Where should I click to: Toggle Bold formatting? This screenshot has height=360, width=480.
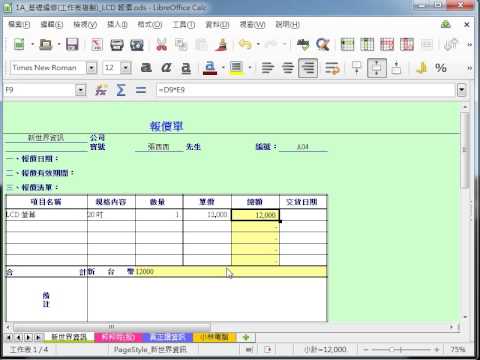coord(146,68)
